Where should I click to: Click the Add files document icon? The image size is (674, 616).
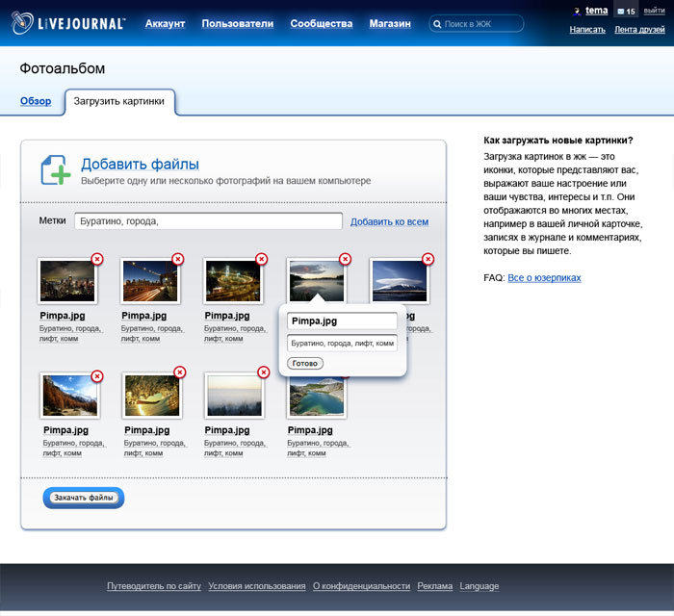point(55,169)
